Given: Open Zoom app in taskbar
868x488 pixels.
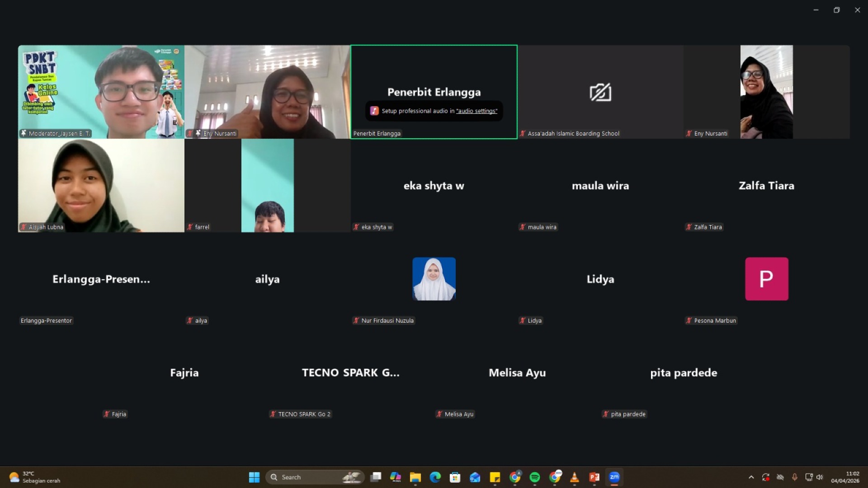Looking at the screenshot, I should [x=614, y=477].
